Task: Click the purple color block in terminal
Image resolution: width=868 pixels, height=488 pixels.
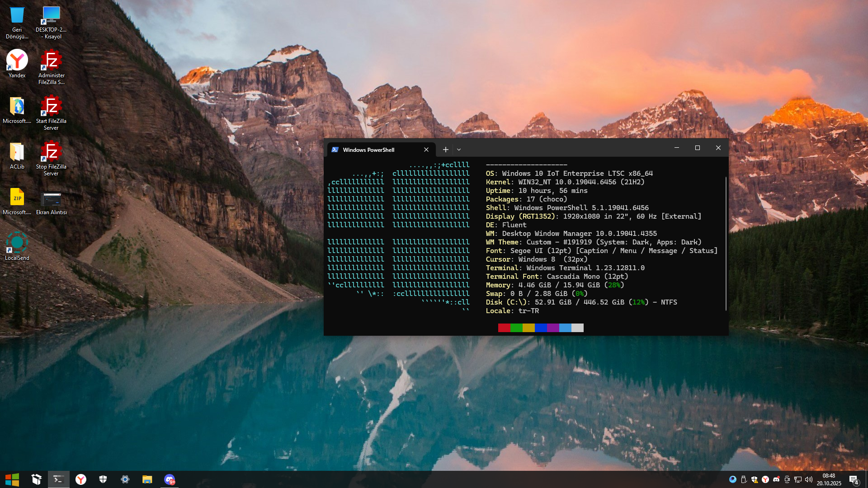Action: click(553, 328)
